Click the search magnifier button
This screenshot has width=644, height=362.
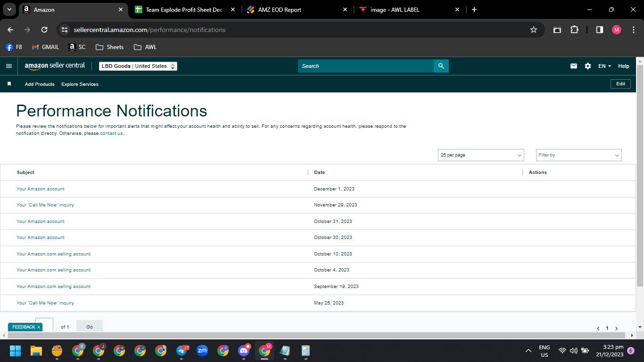click(441, 66)
